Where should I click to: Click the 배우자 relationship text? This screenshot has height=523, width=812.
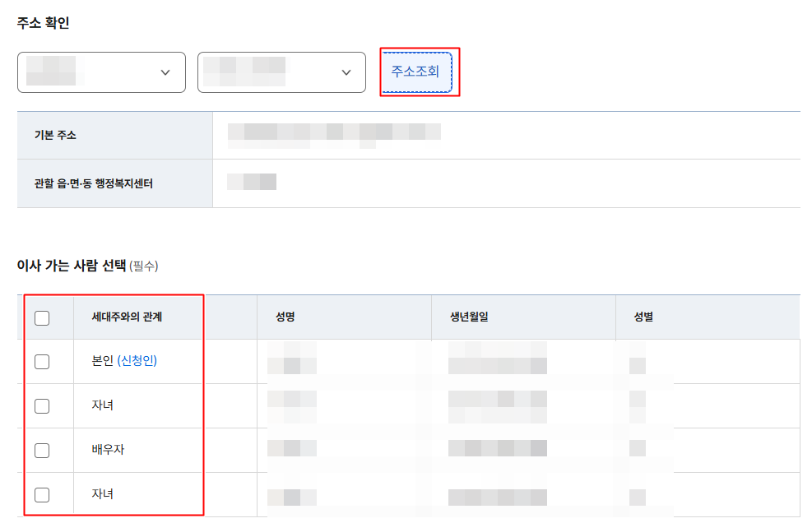(108, 451)
